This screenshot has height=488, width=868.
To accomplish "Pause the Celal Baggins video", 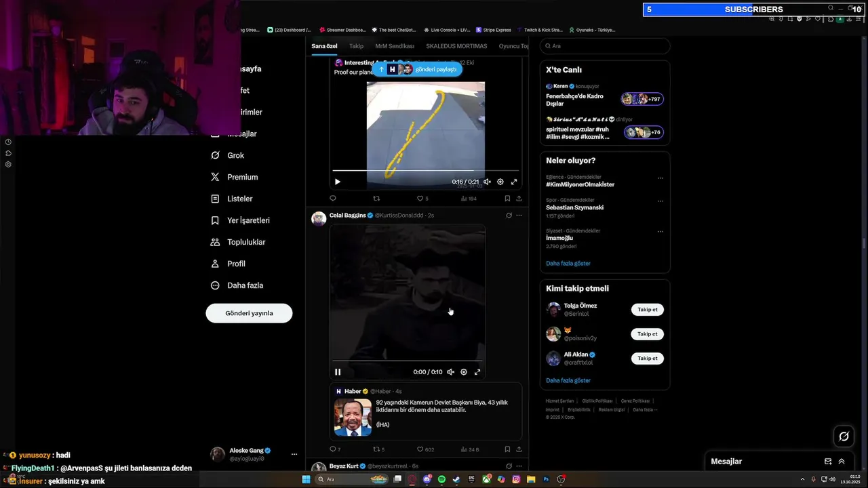I will (338, 371).
